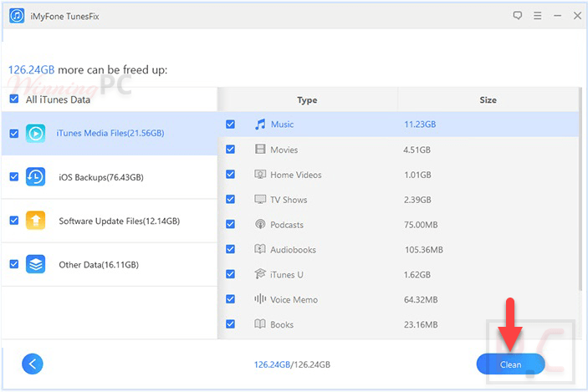
Task: Open the hamburger menu in title bar
Action: pos(537,15)
